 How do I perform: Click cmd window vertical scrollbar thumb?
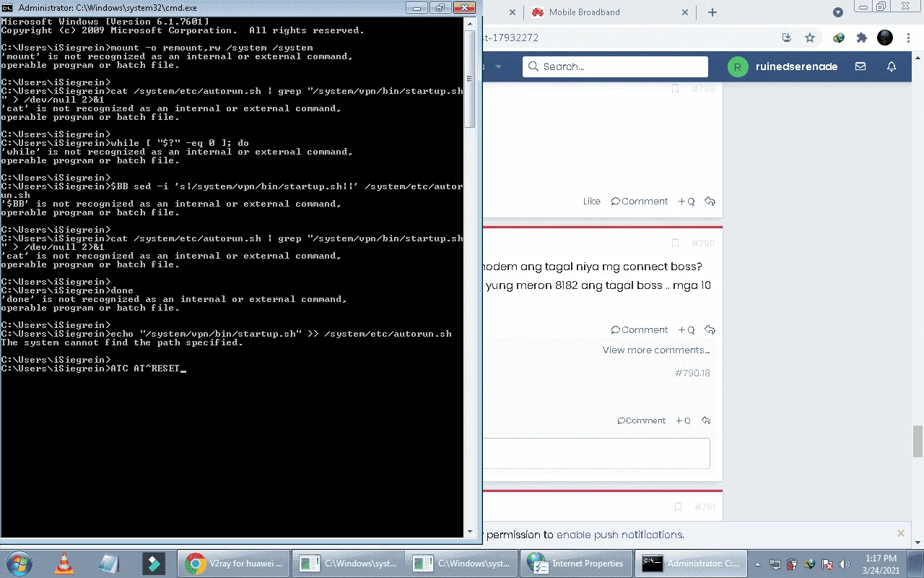(x=469, y=79)
